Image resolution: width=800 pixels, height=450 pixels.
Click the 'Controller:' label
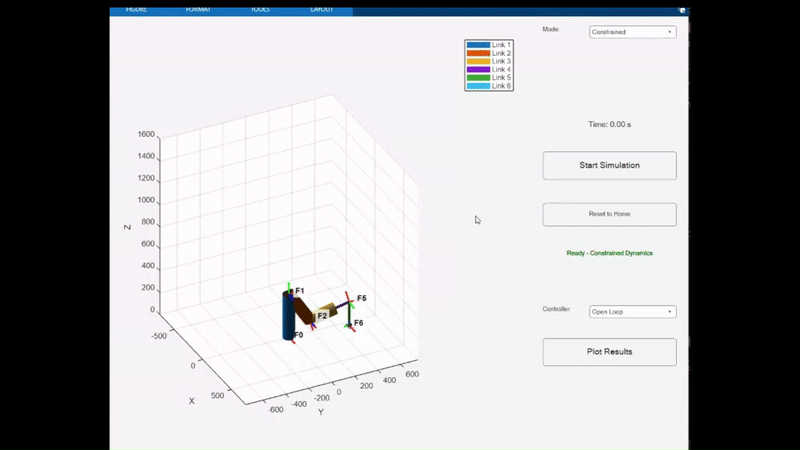click(556, 309)
